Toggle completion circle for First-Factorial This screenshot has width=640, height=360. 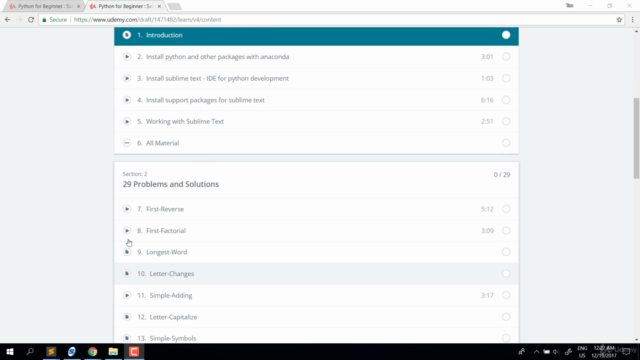506,231
